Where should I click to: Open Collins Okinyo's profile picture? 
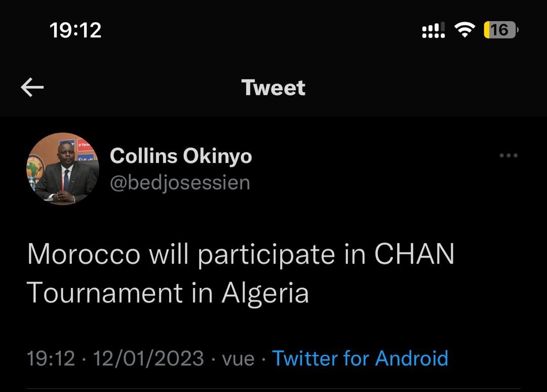pos(62,169)
